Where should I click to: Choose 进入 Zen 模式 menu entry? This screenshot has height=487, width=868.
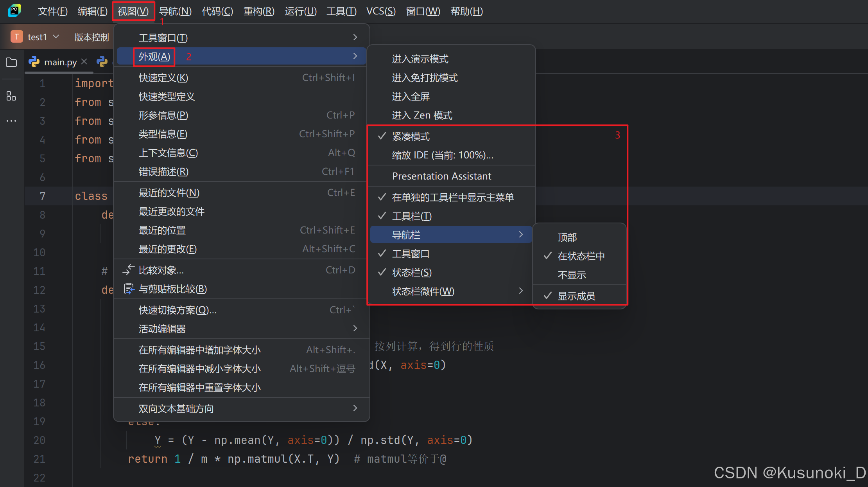(422, 115)
